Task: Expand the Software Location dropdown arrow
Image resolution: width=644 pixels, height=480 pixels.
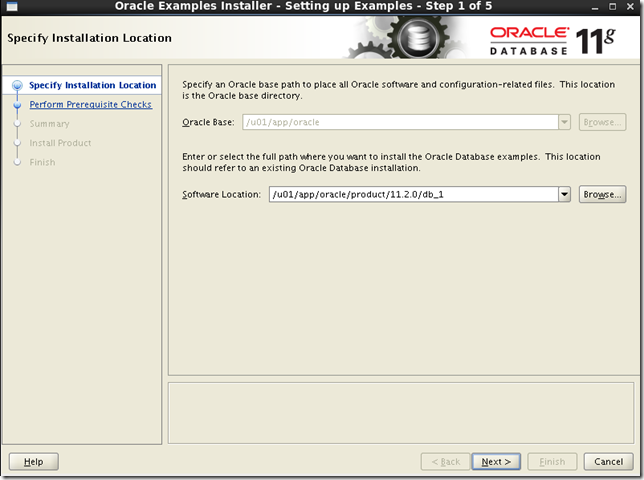Action: (564, 194)
